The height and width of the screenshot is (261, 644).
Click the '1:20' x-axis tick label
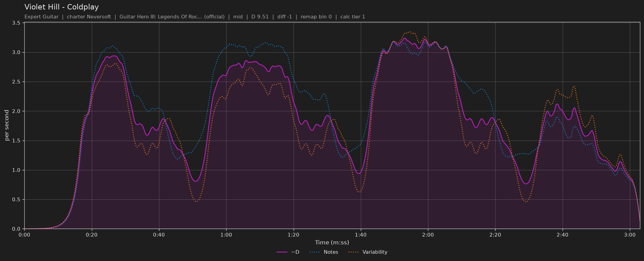click(x=293, y=235)
